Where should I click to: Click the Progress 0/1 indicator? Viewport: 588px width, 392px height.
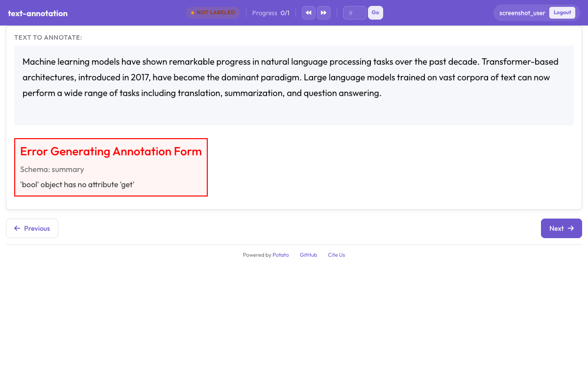[x=270, y=13]
